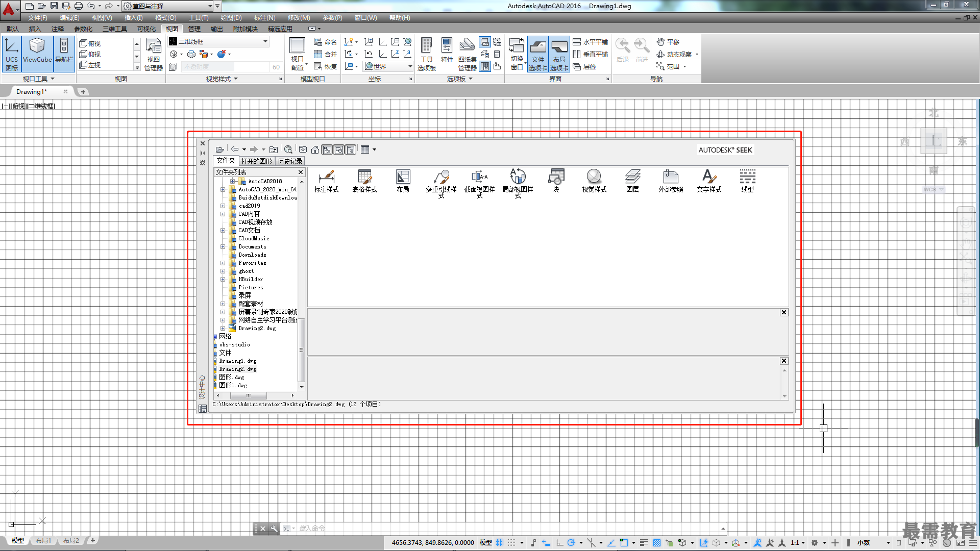Click the Restore viewport (恢复) button

click(325, 66)
